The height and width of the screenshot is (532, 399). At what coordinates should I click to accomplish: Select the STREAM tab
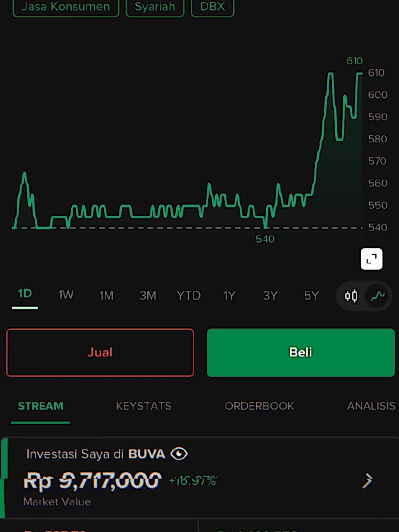click(x=40, y=406)
